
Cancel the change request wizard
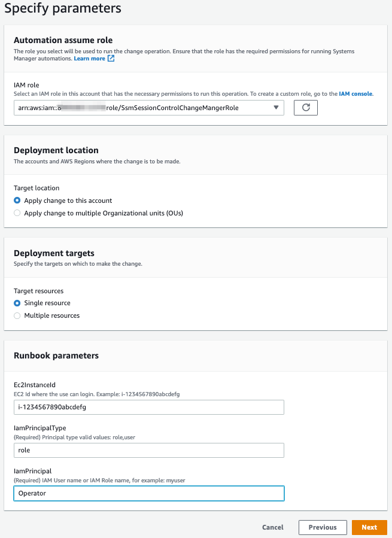point(272,527)
